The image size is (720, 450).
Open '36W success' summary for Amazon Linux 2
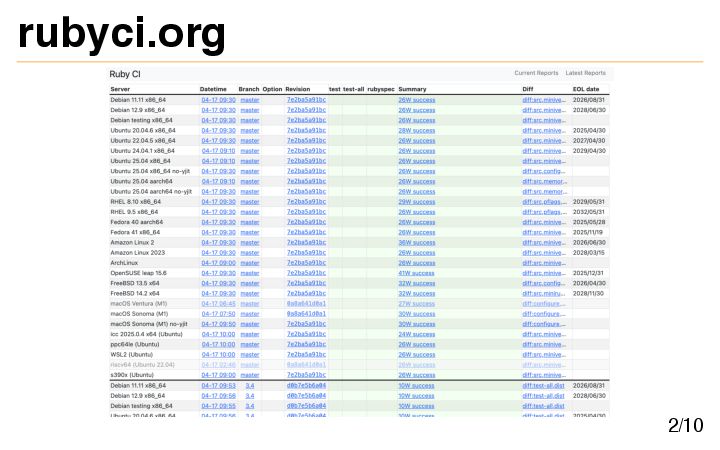click(x=416, y=242)
